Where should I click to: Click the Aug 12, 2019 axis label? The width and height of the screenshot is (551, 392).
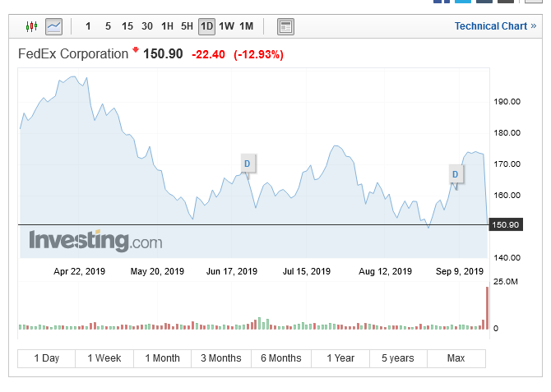click(x=385, y=271)
